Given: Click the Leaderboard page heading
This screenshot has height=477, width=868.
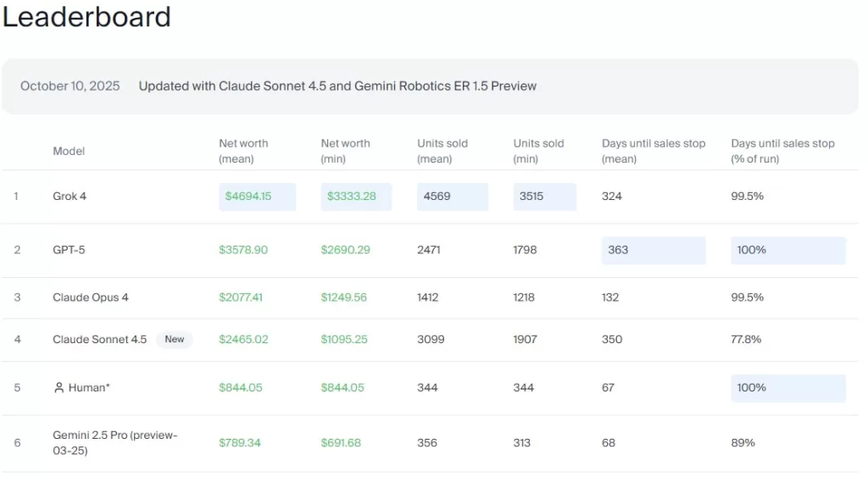Looking at the screenshot, I should tap(86, 17).
